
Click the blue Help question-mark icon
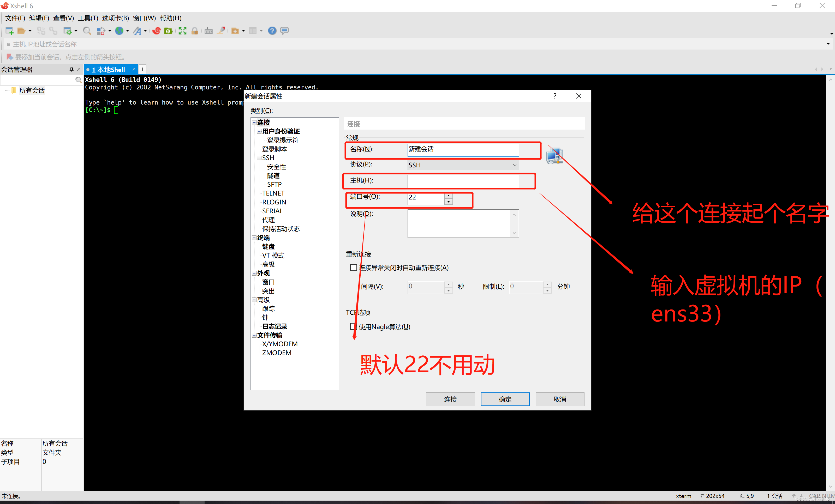pyautogui.click(x=272, y=31)
